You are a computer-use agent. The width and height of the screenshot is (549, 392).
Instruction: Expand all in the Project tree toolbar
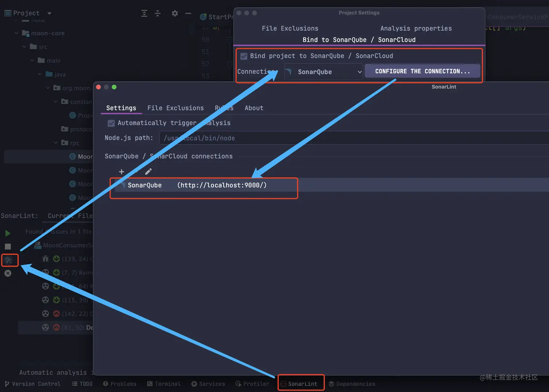[x=144, y=13]
